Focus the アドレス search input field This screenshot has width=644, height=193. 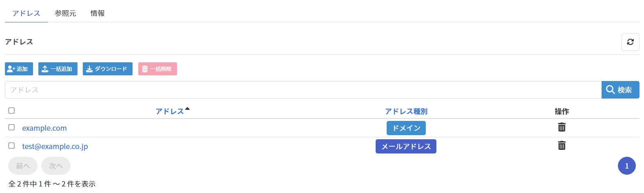[303, 90]
